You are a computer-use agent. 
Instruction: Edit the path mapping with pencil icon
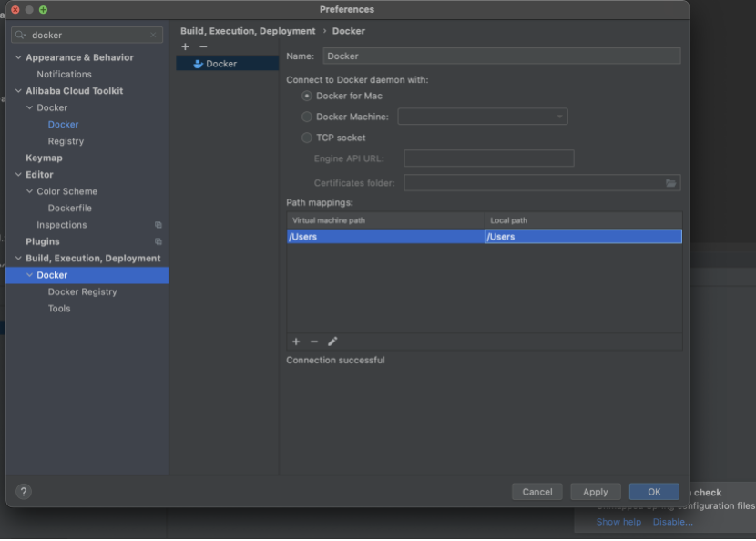pyautogui.click(x=332, y=341)
